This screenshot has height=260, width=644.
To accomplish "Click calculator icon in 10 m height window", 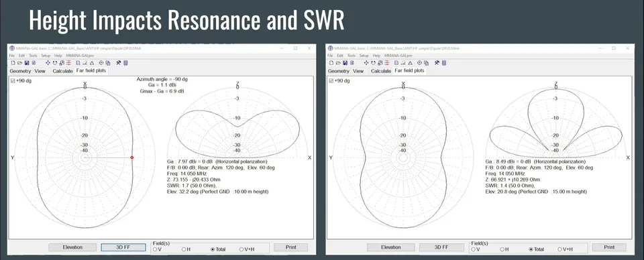I will 125,63.
